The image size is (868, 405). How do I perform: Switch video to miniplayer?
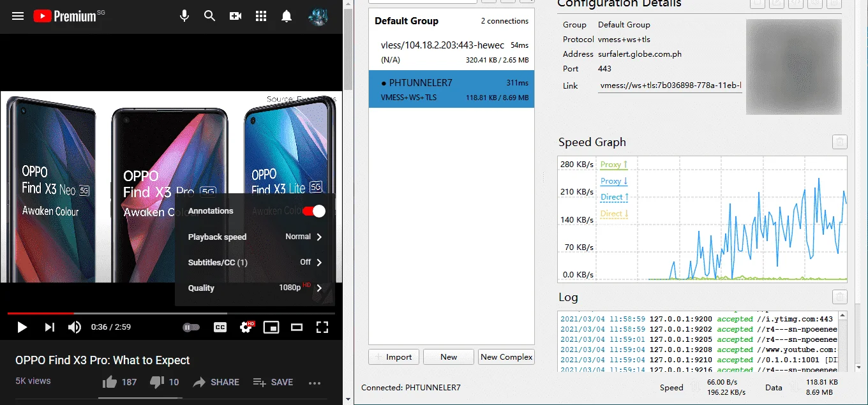pos(271,327)
